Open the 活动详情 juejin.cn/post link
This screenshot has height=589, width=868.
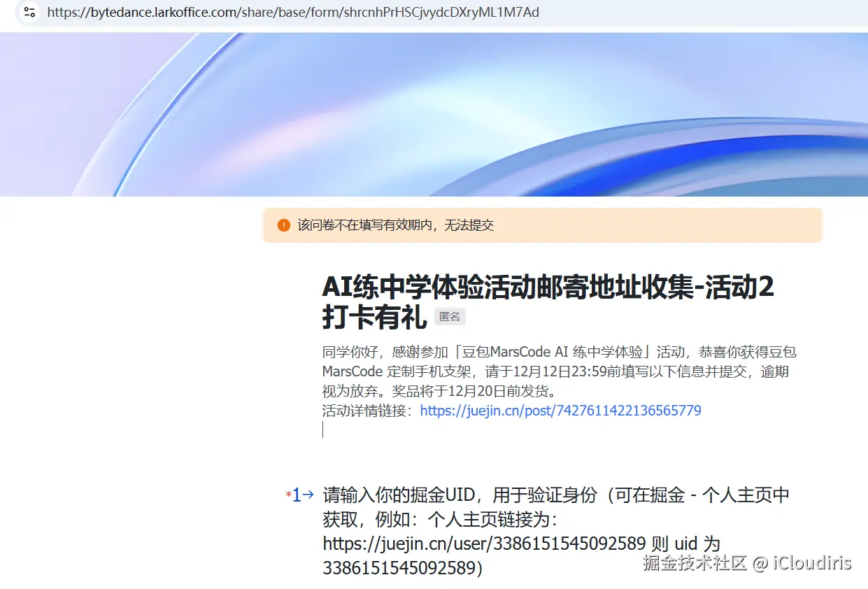559,410
